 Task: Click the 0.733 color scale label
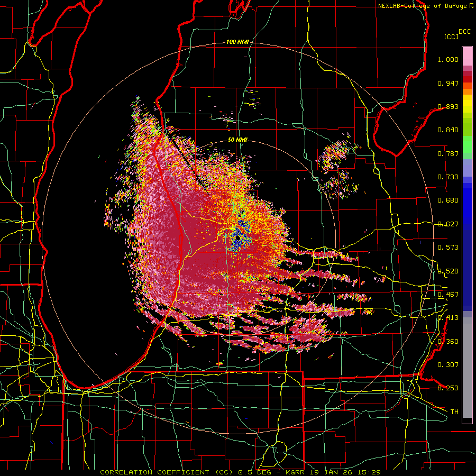coord(448,177)
